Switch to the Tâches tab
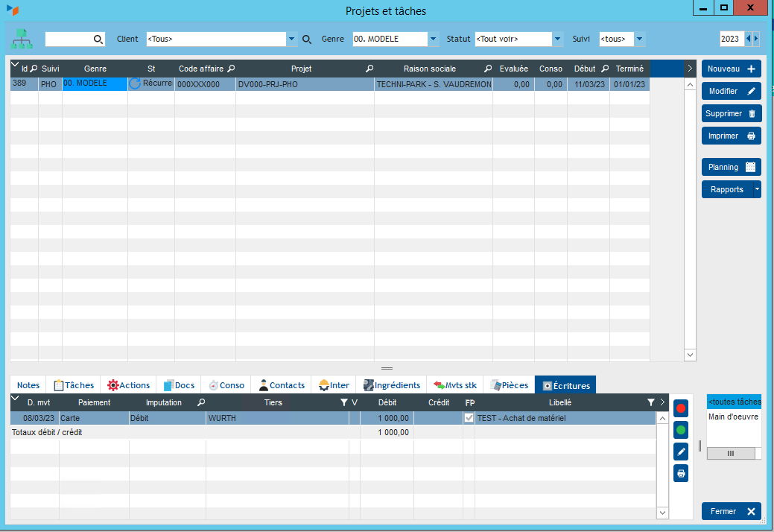Viewport: 774px width, 532px height. click(74, 385)
